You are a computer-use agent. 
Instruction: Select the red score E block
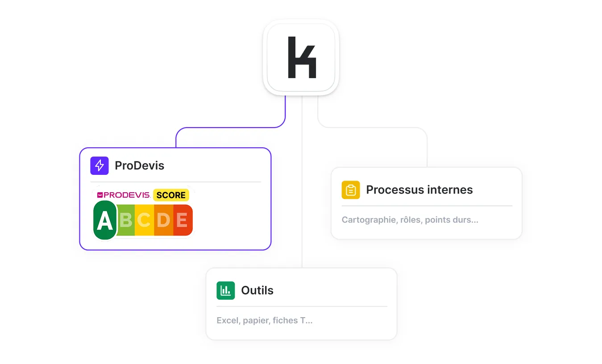point(183,220)
